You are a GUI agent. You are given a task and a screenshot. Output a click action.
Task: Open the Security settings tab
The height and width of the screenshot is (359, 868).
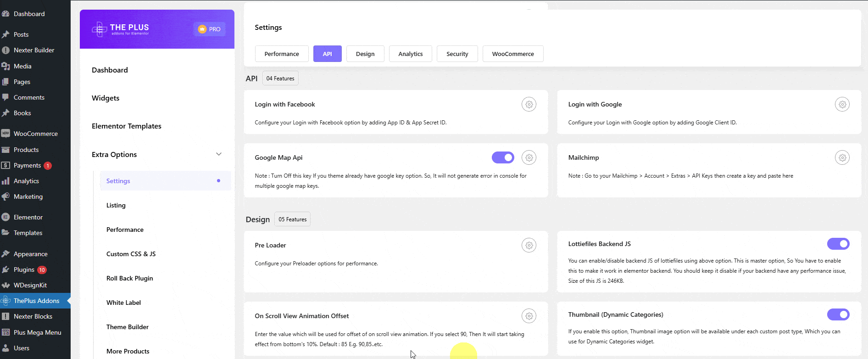(x=457, y=54)
